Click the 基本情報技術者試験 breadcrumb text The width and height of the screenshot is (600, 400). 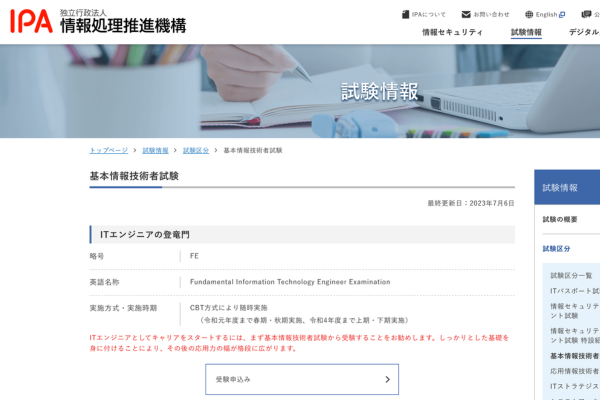253,150
